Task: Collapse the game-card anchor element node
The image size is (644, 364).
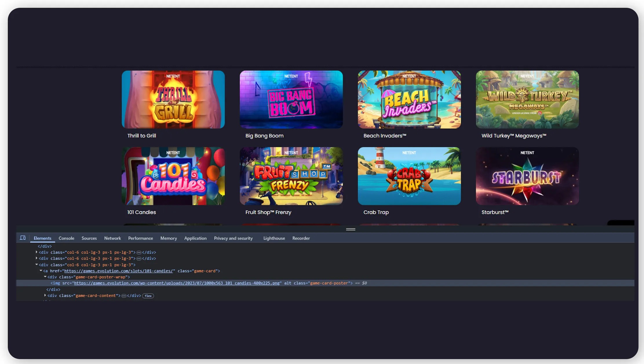Action: [x=41, y=271]
